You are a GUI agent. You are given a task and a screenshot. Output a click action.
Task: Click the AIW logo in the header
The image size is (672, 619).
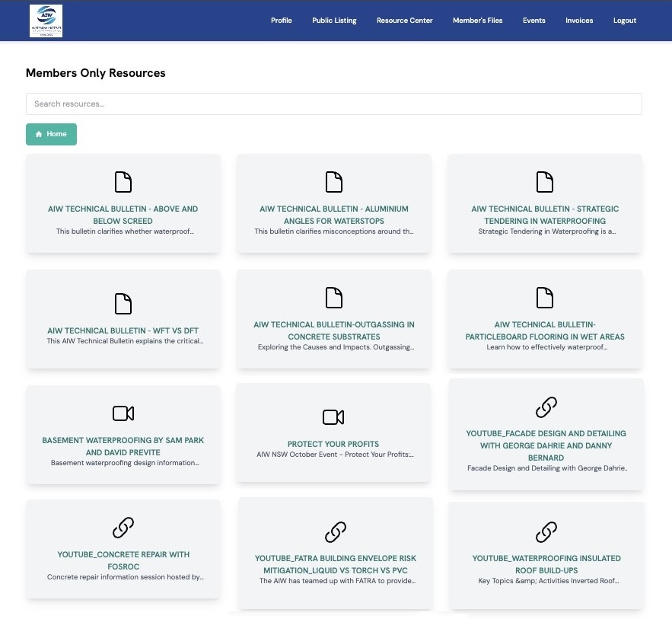pos(46,21)
